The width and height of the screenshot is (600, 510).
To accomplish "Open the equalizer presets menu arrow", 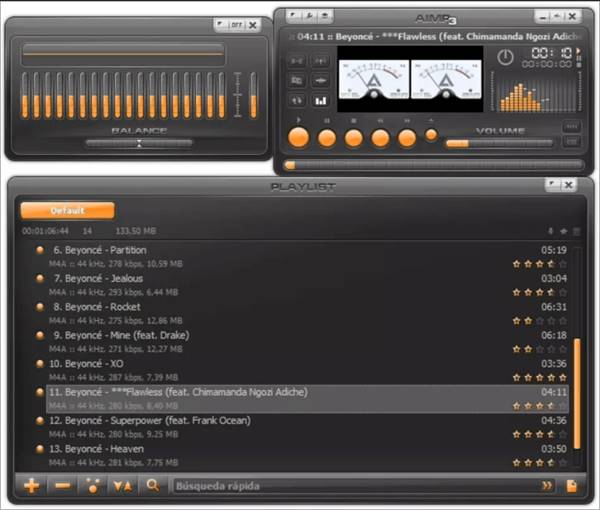I will pos(220,24).
